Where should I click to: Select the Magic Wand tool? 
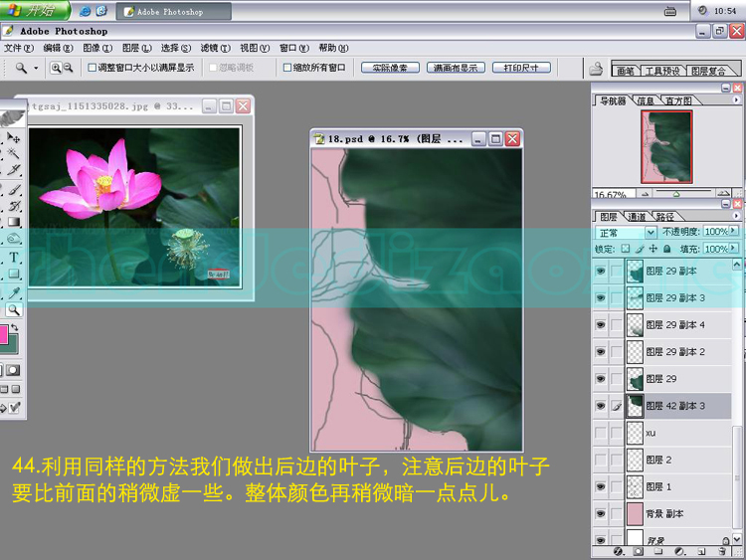coord(13,153)
